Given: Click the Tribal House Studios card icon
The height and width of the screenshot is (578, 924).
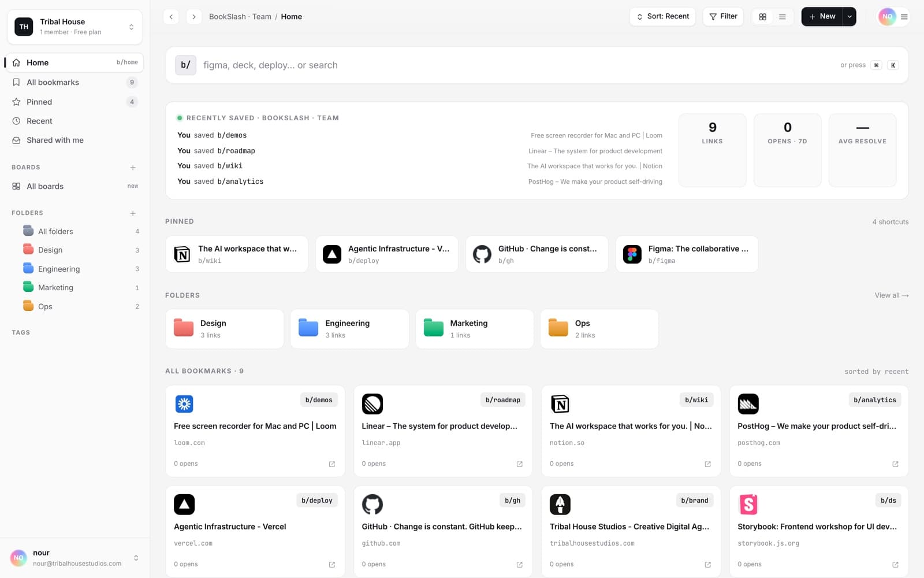Looking at the screenshot, I should point(560,505).
